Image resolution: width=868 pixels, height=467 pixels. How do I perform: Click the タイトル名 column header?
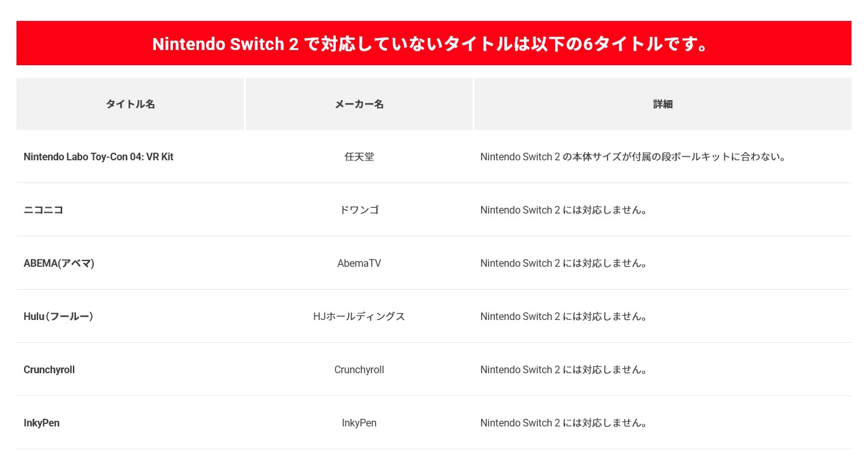[x=130, y=104]
